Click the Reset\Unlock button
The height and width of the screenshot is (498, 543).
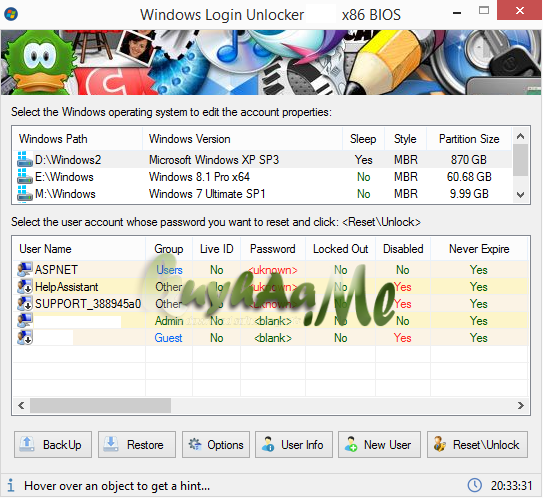point(477,444)
